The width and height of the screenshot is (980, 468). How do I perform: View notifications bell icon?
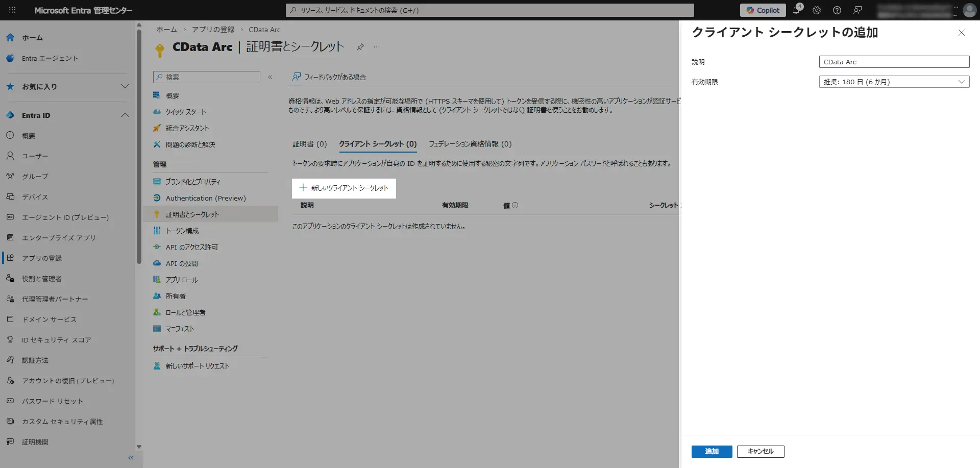[797, 10]
